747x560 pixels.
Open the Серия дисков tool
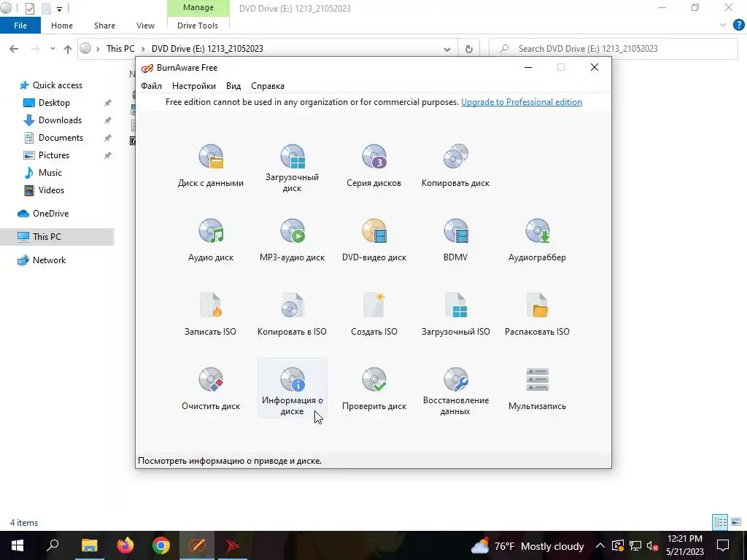(374, 166)
